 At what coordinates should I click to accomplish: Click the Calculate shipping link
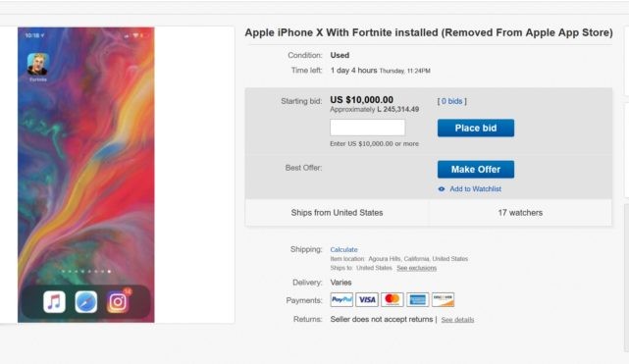(343, 249)
